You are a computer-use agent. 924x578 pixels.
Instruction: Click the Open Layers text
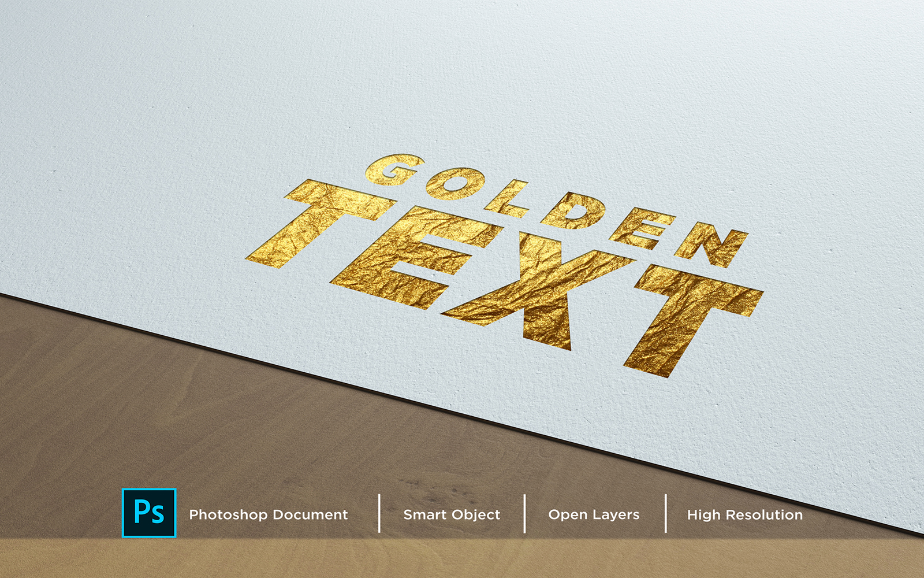click(594, 514)
